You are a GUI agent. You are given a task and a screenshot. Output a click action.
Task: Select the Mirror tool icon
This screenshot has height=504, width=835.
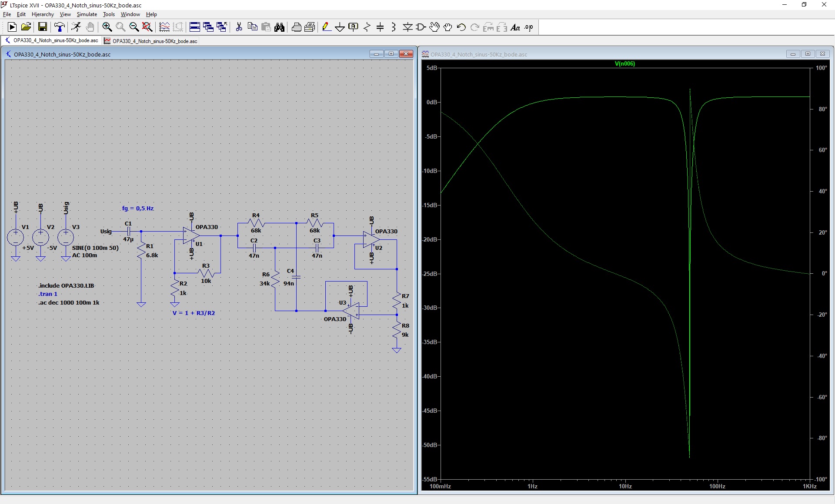(x=502, y=27)
